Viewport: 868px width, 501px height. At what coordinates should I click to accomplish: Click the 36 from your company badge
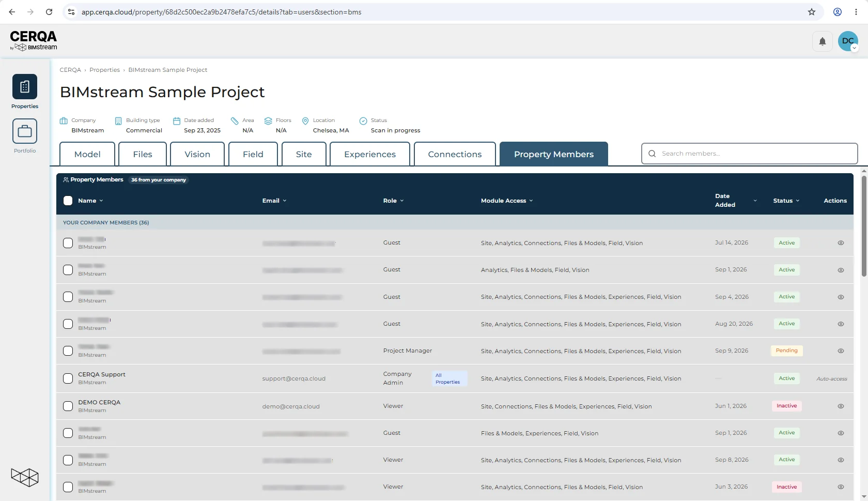coord(159,180)
